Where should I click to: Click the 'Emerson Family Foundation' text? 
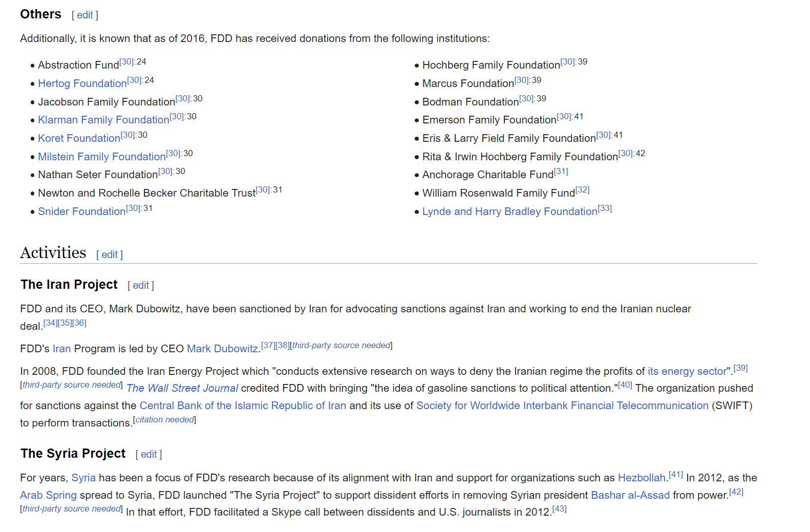pos(489,120)
